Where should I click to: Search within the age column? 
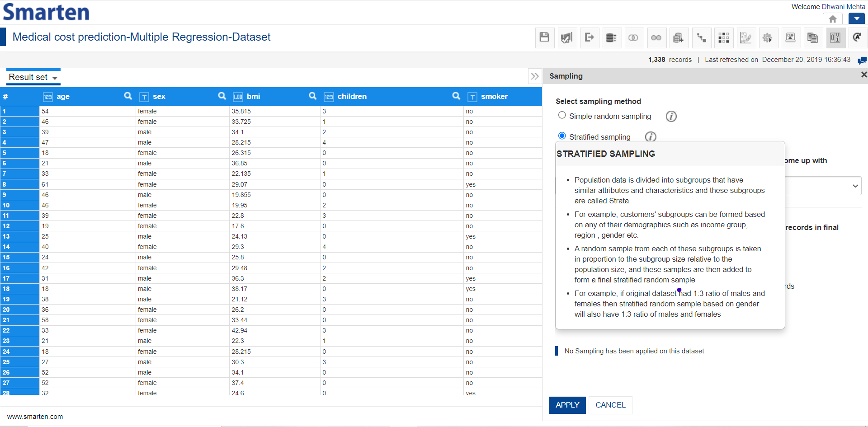(x=128, y=96)
